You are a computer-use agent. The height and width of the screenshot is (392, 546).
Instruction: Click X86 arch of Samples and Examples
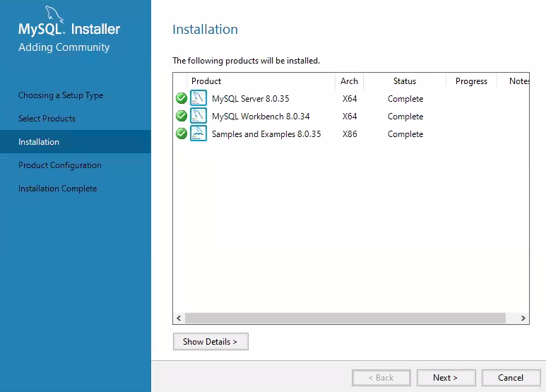350,134
